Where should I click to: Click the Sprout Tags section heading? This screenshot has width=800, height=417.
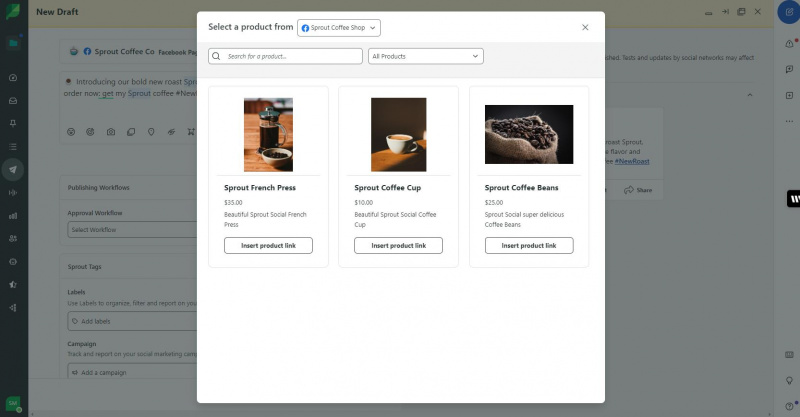(x=84, y=267)
